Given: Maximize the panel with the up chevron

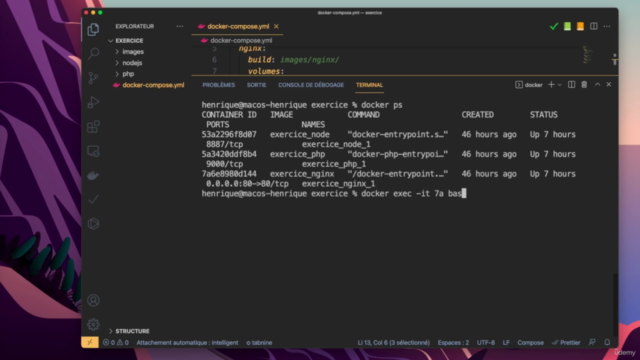Looking at the screenshot, I should 598,84.
